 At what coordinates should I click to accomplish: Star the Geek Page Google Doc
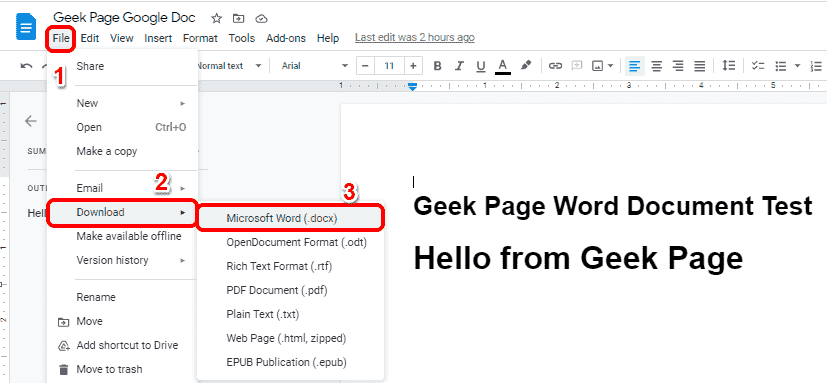(x=216, y=18)
